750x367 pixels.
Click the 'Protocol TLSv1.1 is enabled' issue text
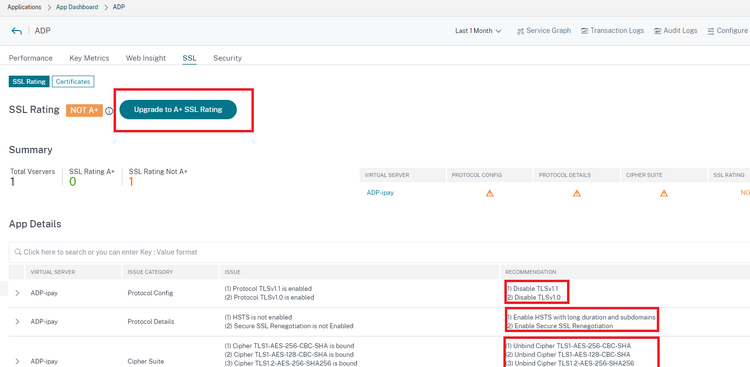click(268, 289)
